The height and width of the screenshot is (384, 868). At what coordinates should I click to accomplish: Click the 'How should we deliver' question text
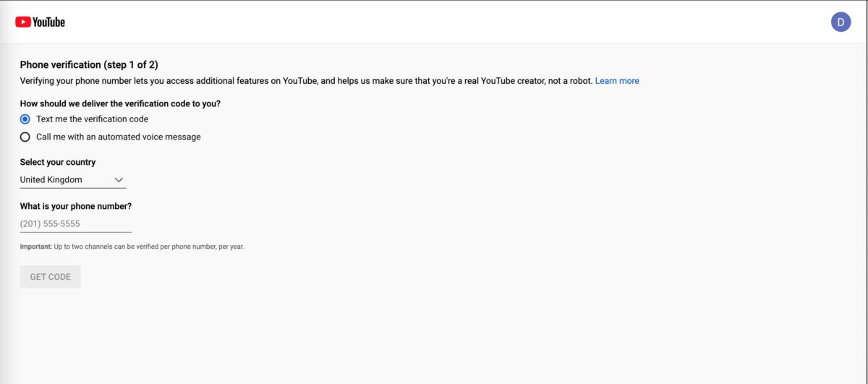click(x=120, y=103)
